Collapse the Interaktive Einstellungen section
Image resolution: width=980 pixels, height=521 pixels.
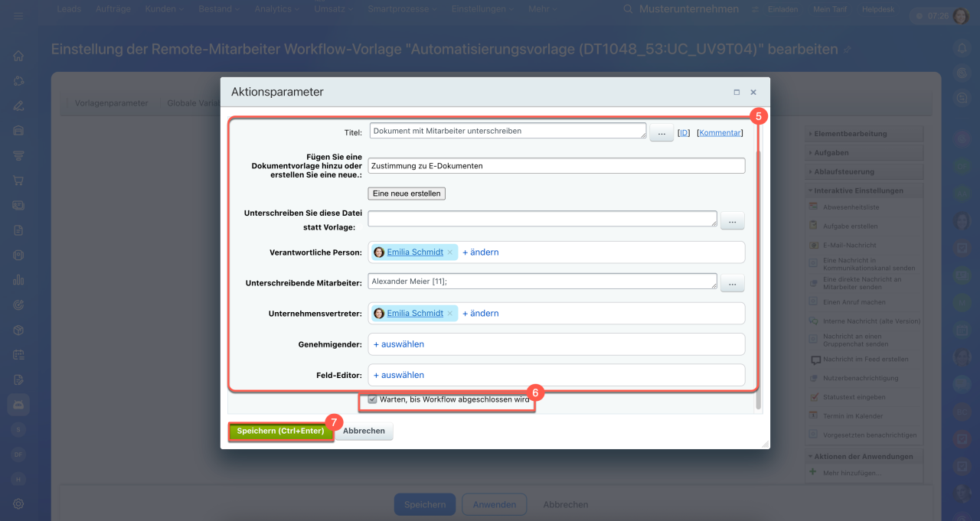(x=864, y=190)
